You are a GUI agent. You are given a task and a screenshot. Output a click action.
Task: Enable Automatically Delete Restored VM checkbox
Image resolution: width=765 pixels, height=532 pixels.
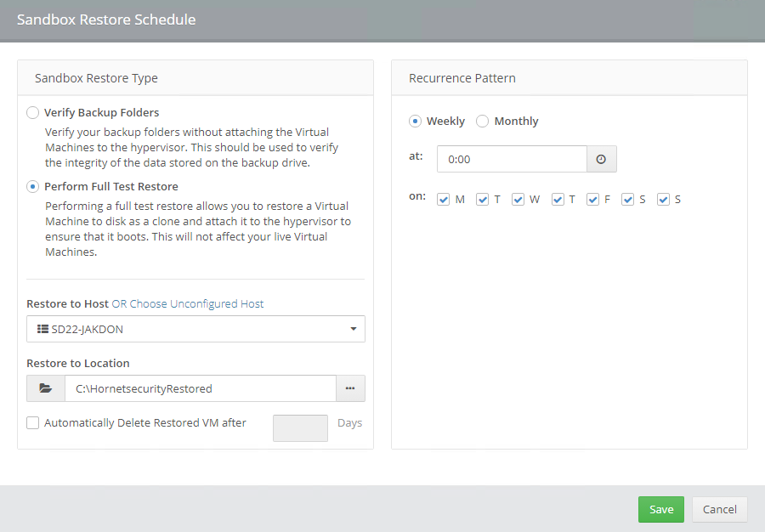33,422
